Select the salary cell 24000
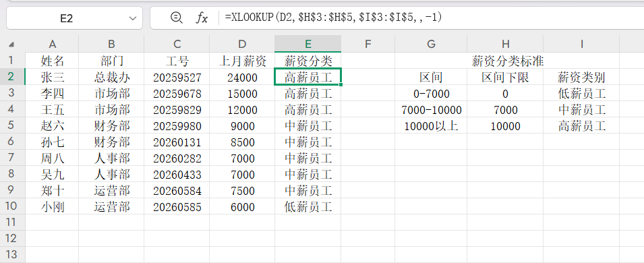The width and height of the screenshot is (644, 263). (x=242, y=77)
